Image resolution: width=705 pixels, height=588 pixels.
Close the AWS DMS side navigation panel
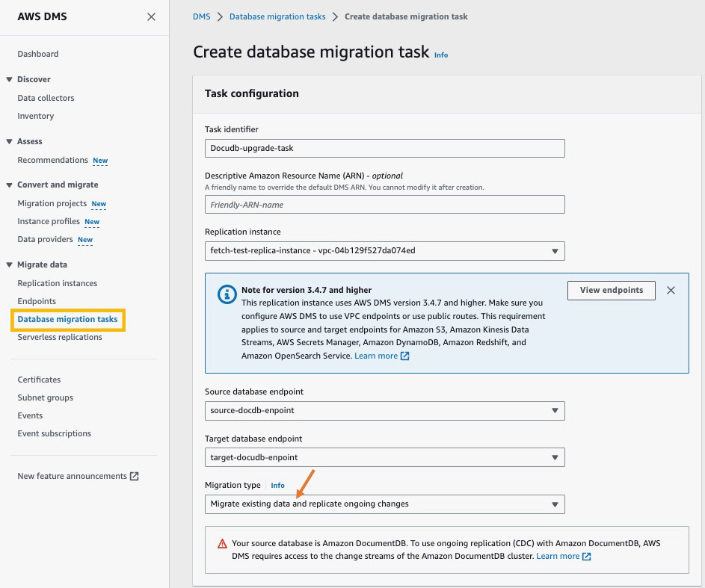click(151, 16)
